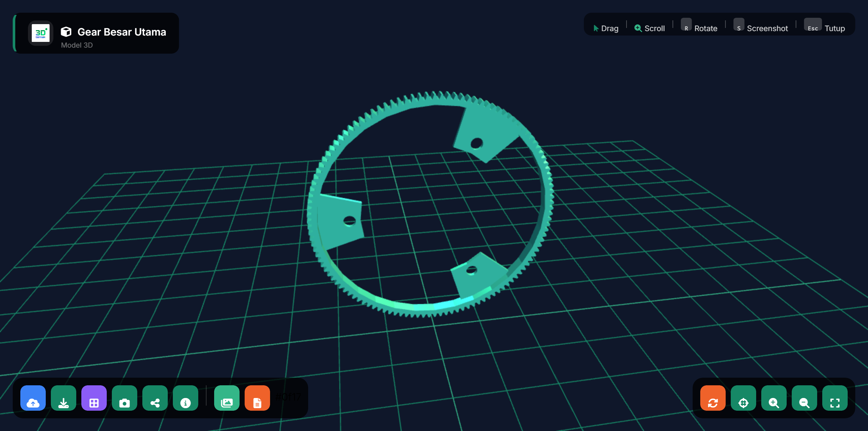868x431 pixels.
Task: Click the blue cloud upload button
Action: [x=33, y=398]
